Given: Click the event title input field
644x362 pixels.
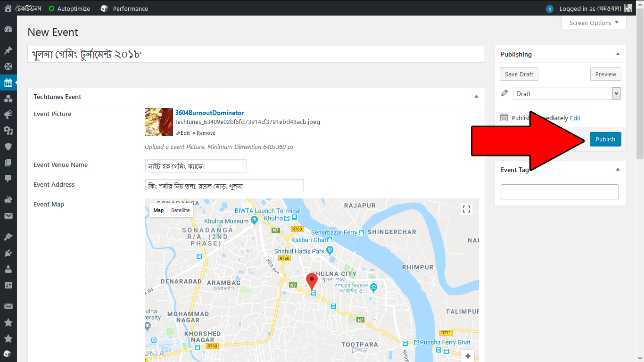Looking at the screenshot, I should (x=256, y=54).
